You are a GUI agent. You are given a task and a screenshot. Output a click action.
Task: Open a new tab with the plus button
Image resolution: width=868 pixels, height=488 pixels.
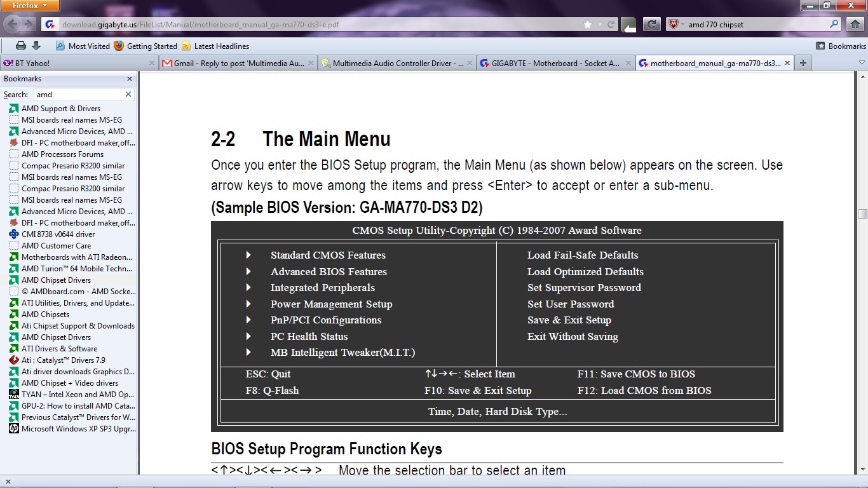803,63
